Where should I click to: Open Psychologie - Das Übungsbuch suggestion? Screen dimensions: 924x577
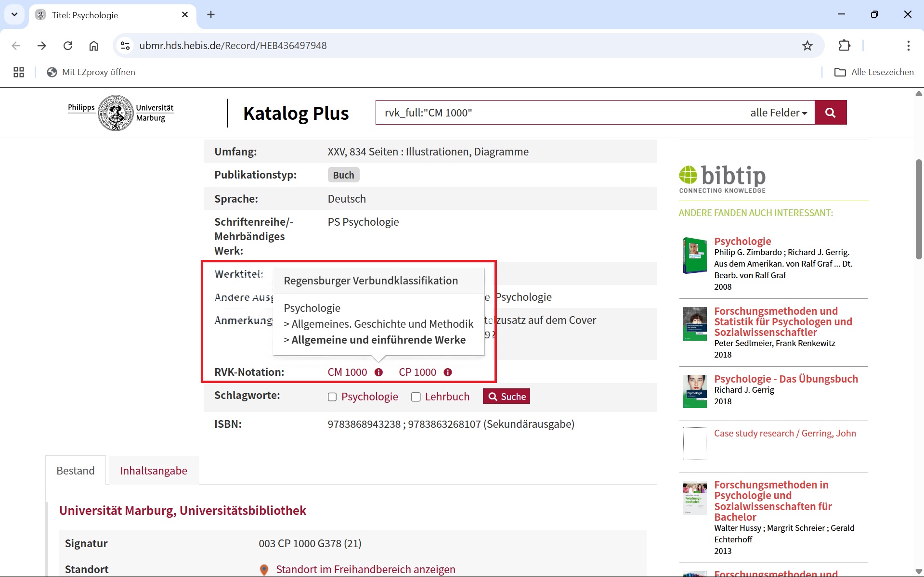tap(786, 379)
